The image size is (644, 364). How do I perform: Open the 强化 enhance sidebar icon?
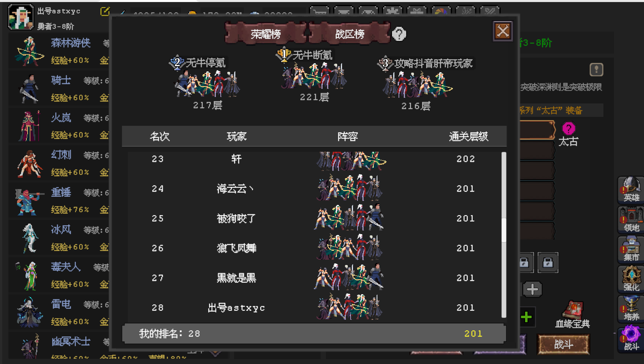(631, 279)
